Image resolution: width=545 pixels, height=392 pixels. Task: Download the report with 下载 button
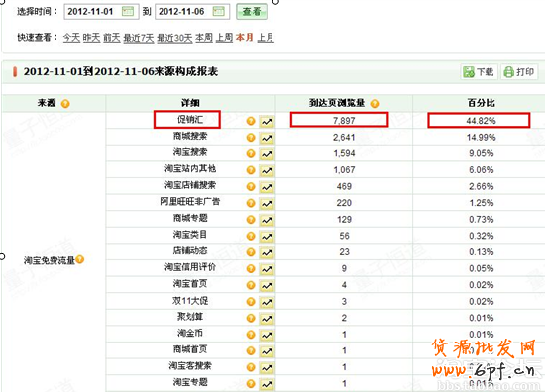pyautogui.click(x=479, y=72)
